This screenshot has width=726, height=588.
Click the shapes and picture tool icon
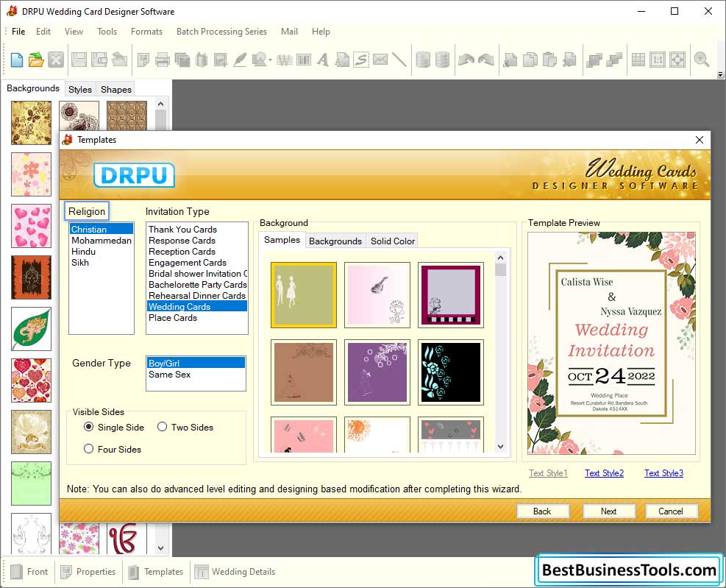[259, 60]
